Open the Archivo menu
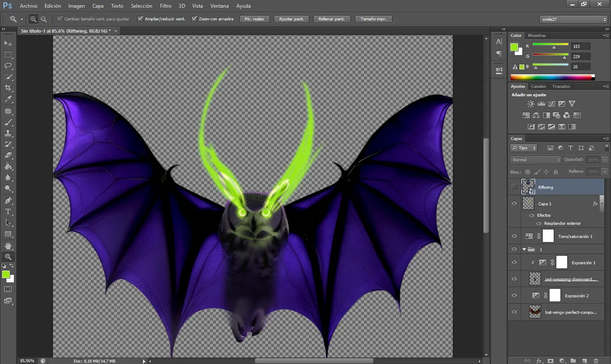 point(29,6)
